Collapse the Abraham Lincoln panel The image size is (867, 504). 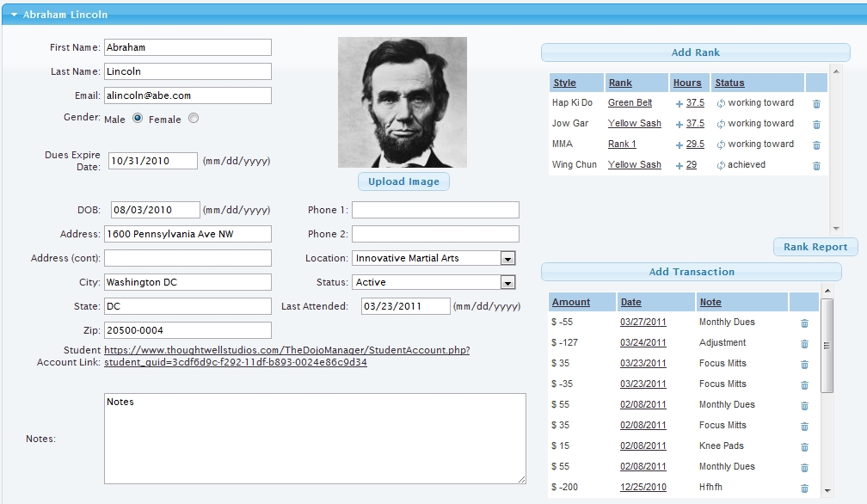[15, 15]
